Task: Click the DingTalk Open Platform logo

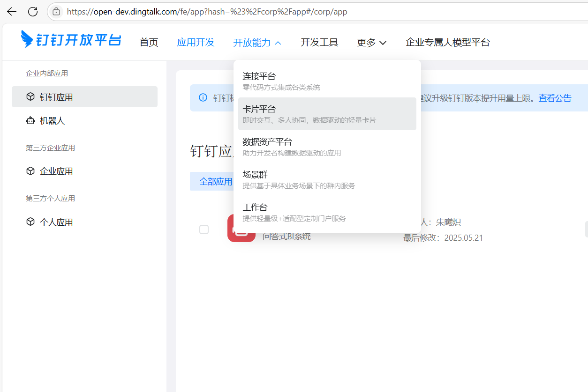Action: click(71, 40)
